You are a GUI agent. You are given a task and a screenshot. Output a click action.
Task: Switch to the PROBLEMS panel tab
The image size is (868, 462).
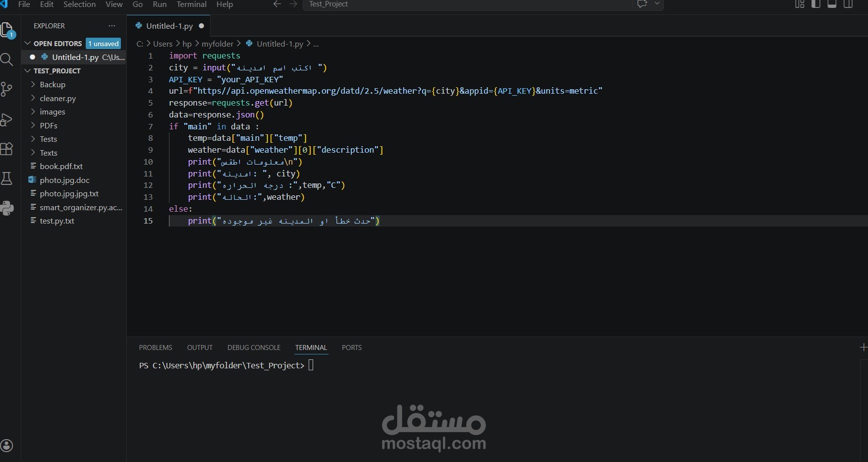pyautogui.click(x=156, y=347)
